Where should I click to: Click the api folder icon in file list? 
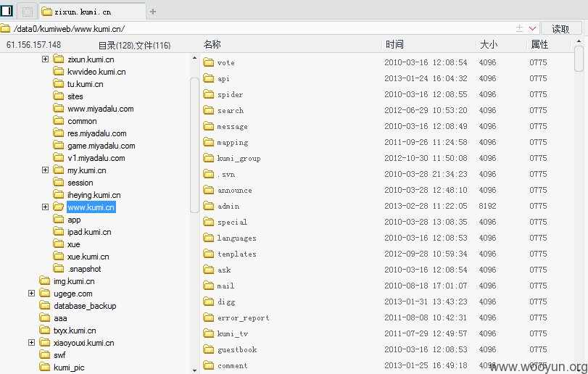click(x=209, y=78)
